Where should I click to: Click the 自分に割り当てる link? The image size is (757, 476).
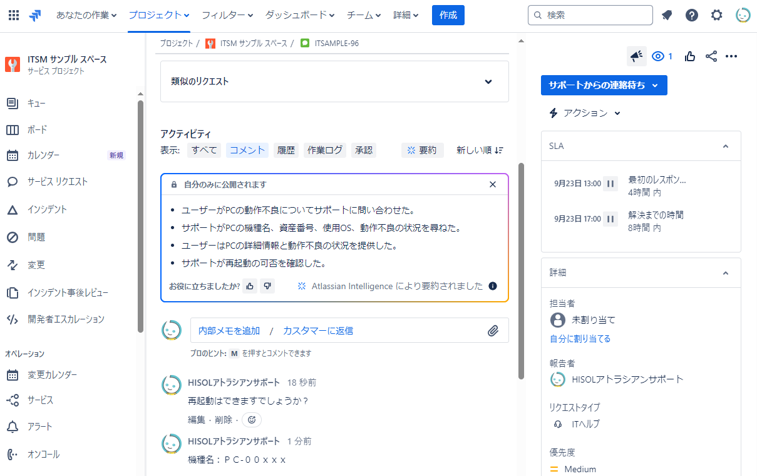click(580, 339)
